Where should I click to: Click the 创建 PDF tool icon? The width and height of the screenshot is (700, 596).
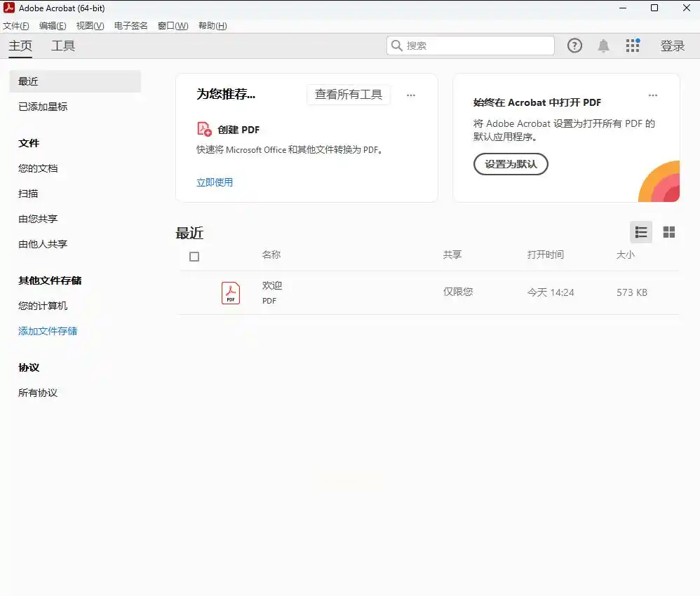click(204, 129)
